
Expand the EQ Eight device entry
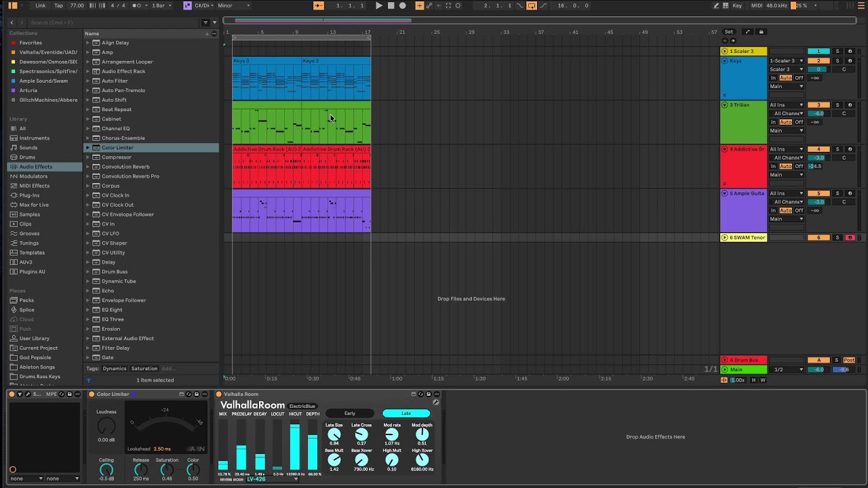pos(87,310)
